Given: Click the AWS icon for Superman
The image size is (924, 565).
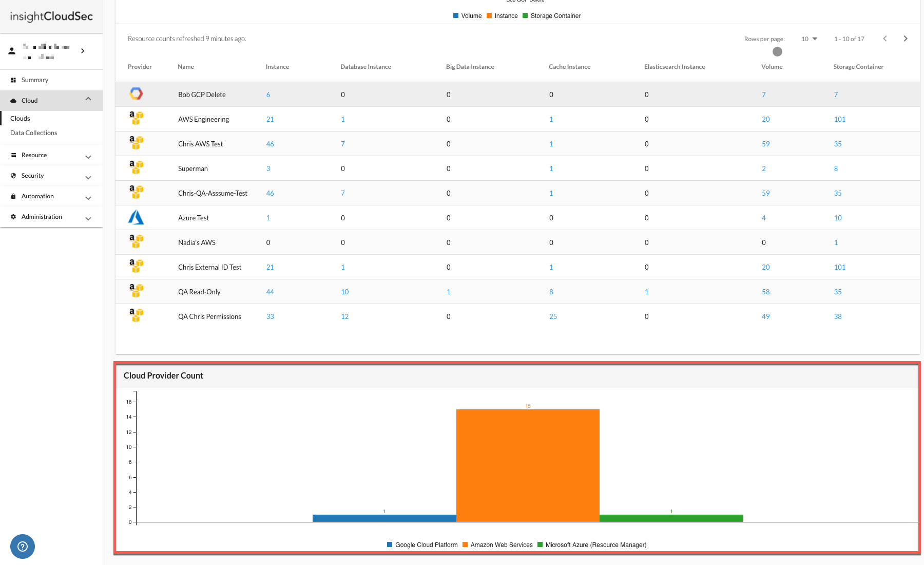Looking at the screenshot, I should (136, 167).
